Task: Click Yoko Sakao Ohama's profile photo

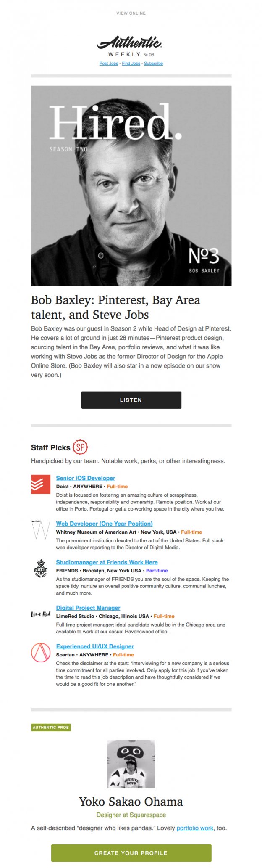Action: [x=131, y=764]
